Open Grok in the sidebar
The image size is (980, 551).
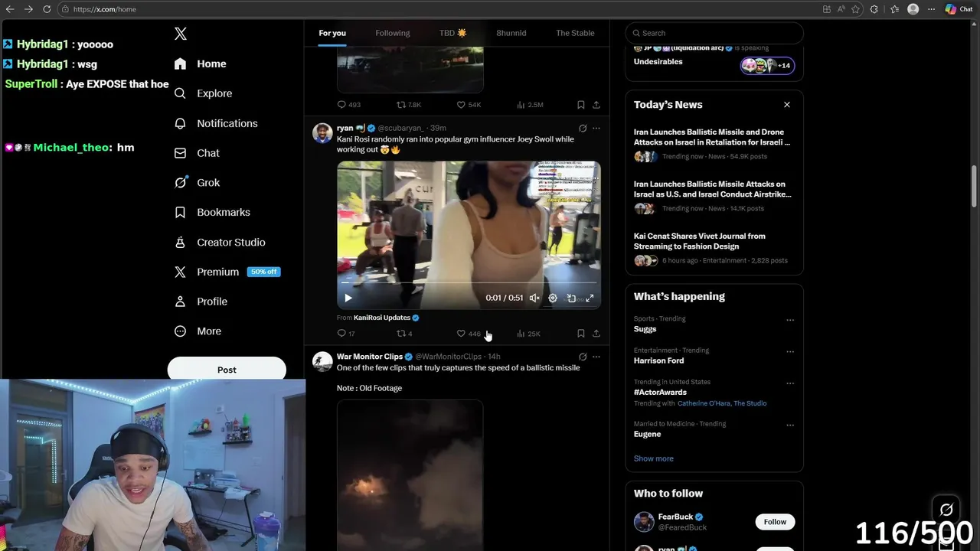tap(198, 182)
